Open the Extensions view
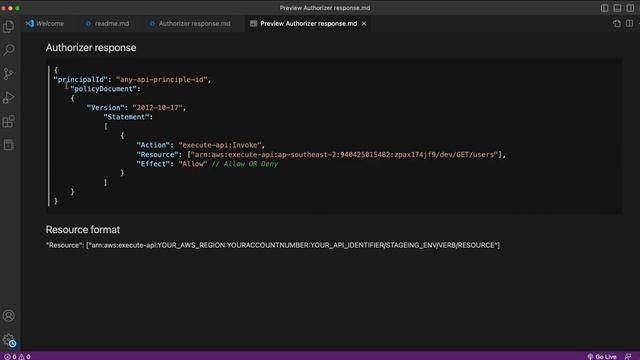 (9, 121)
